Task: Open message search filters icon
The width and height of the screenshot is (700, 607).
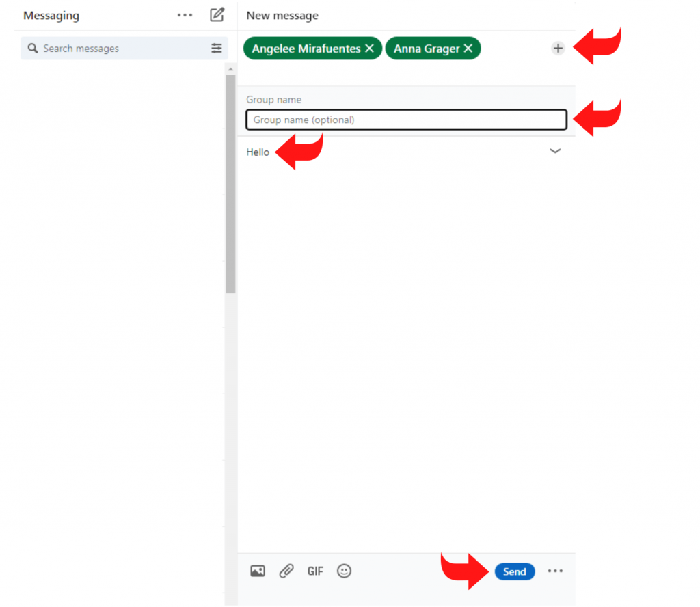Action: click(217, 48)
